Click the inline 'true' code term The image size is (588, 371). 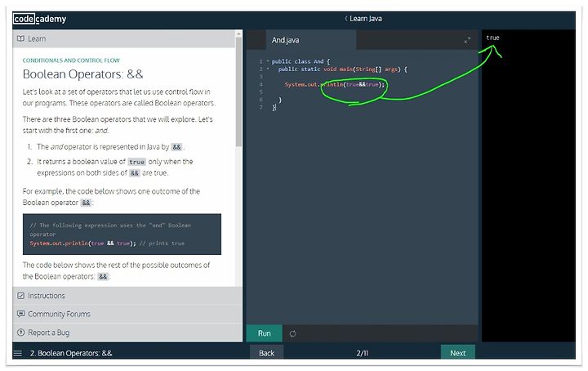[136, 162]
